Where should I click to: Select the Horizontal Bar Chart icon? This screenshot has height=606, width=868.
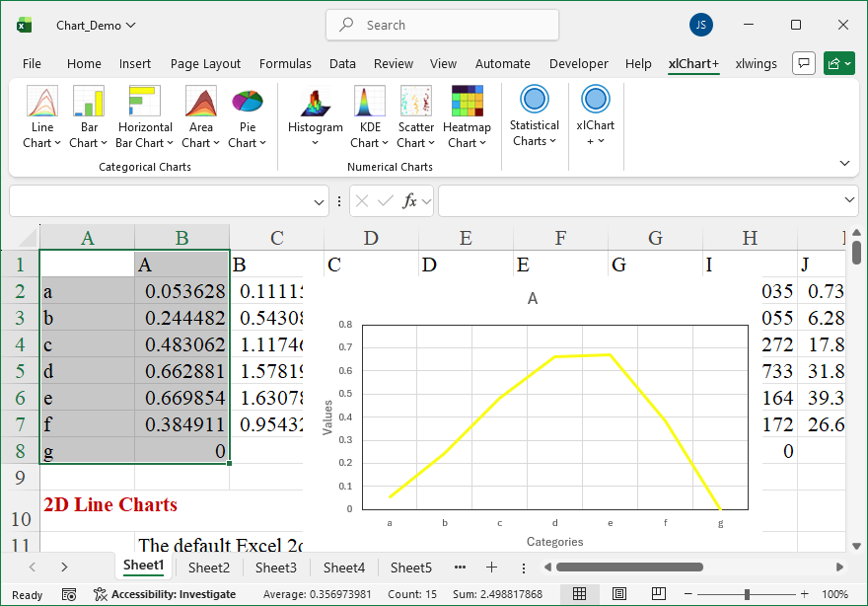point(145,103)
